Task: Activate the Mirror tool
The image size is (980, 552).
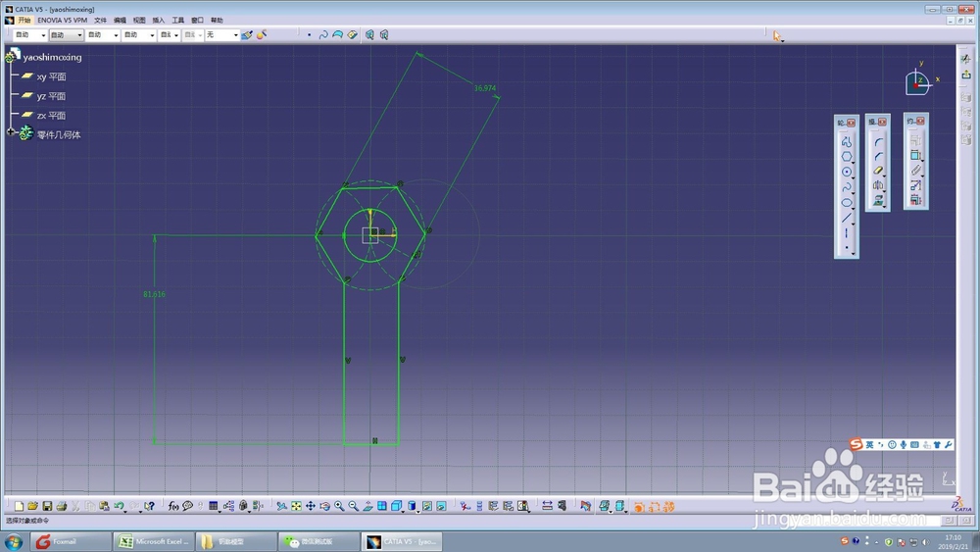Action: click(x=878, y=185)
